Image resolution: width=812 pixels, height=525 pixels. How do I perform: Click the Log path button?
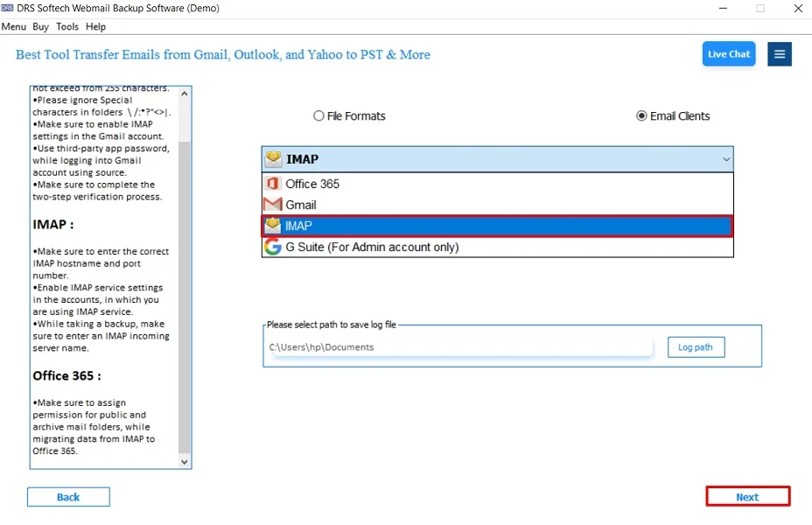(696, 346)
